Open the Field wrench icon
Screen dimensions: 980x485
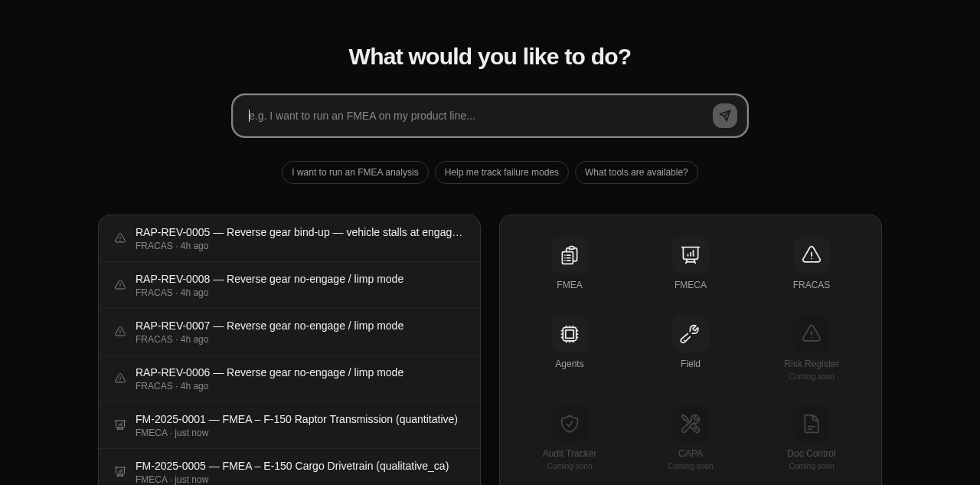pyautogui.click(x=691, y=334)
